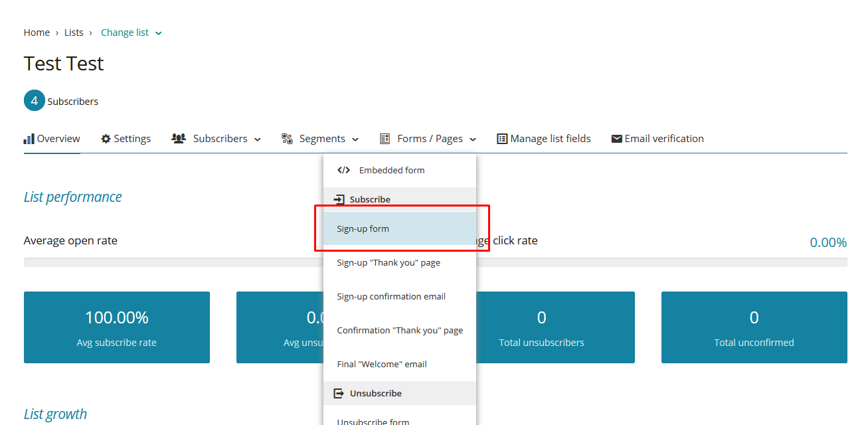
Task: Click the 4 Subscribers count badge
Action: point(35,101)
